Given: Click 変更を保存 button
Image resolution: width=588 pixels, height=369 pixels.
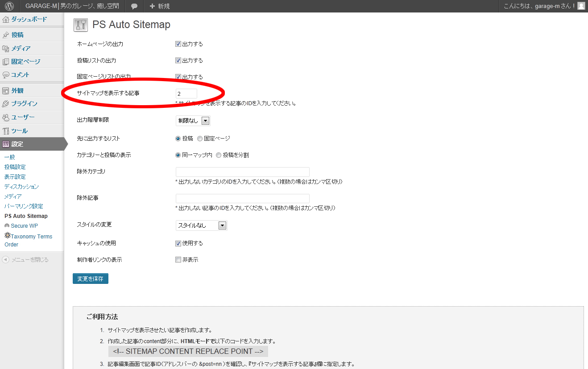Looking at the screenshot, I should click(91, 279).
